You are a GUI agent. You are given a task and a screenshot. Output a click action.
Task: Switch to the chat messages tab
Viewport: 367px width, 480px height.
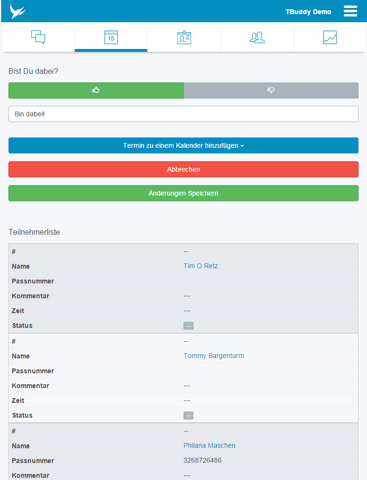click(38, 37)
